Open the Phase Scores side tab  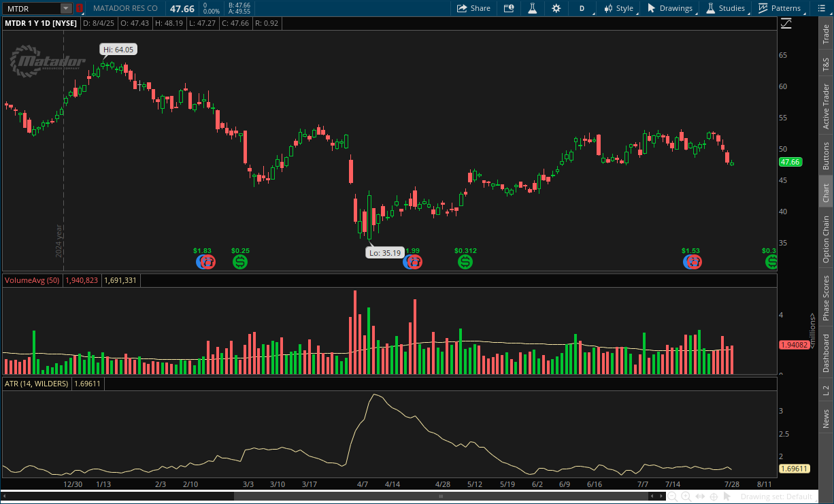(826, 299)
